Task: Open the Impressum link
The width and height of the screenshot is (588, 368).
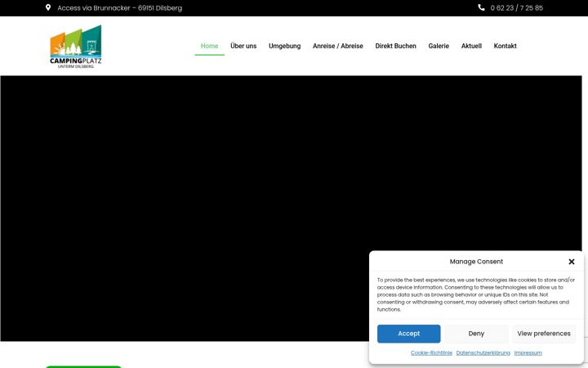Action: [x=528, y=352]
